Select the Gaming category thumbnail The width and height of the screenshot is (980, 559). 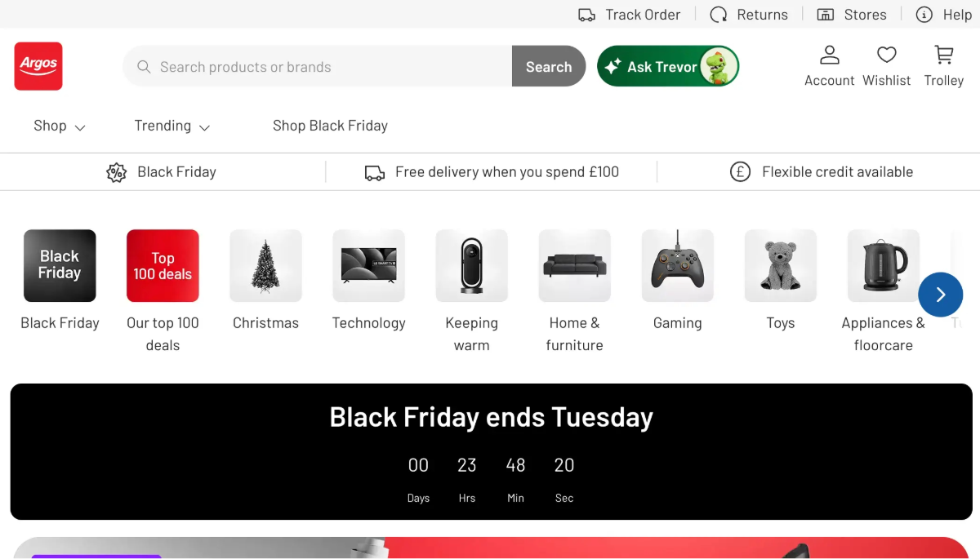[x=677, y=266]
